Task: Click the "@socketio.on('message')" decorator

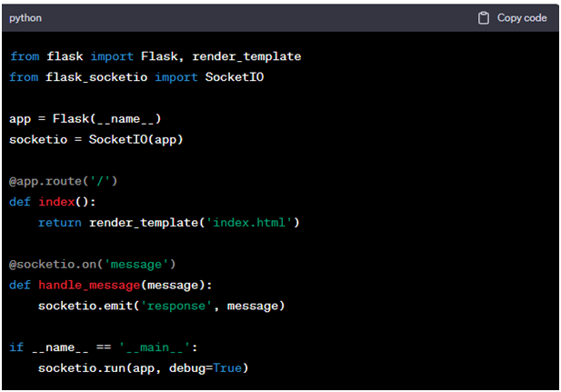Action: click(x=92, y=264)
